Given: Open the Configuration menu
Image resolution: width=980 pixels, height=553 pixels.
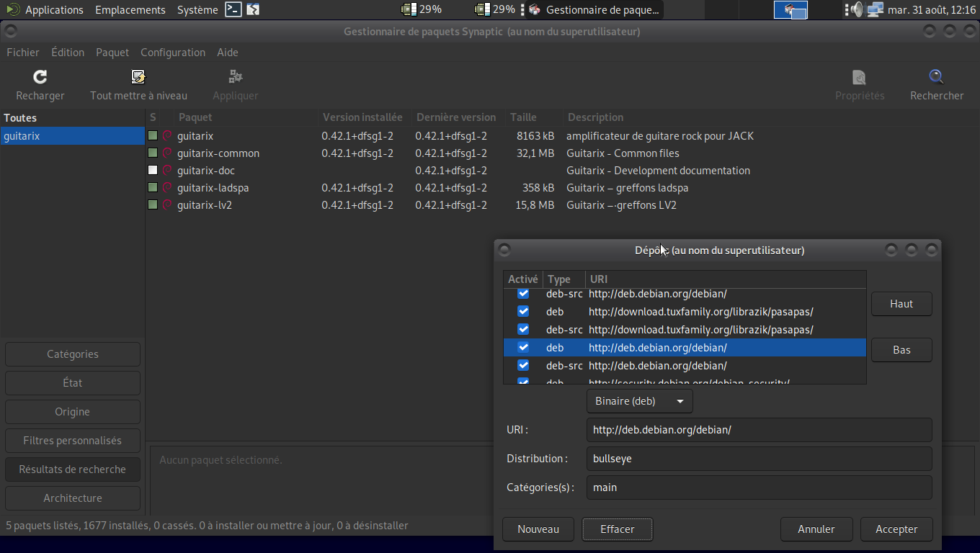Looking at the screenshot, I should (x=173, y=53).
